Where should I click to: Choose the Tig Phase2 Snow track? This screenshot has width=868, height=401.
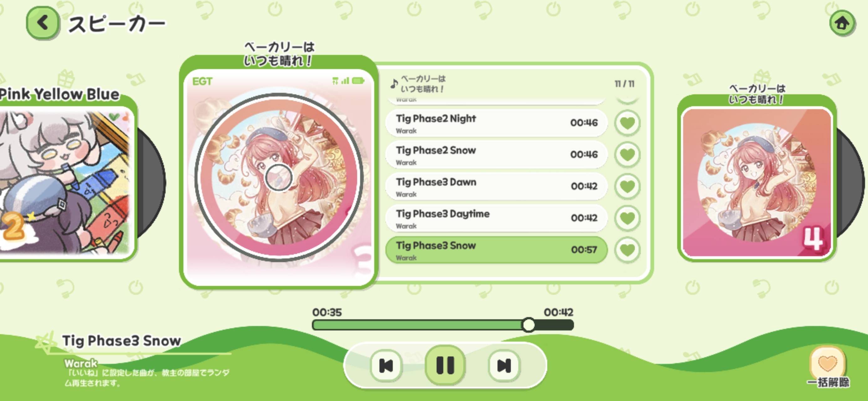pos(496,155)
